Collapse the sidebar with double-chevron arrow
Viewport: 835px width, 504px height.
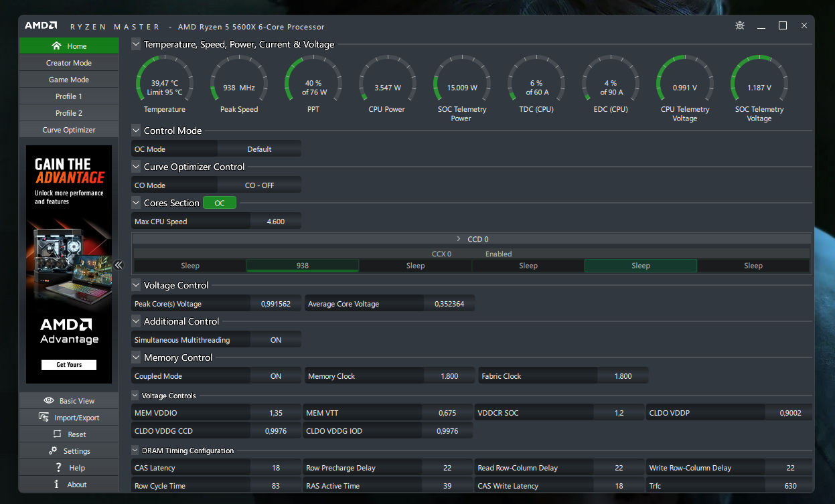coord(119,265)
